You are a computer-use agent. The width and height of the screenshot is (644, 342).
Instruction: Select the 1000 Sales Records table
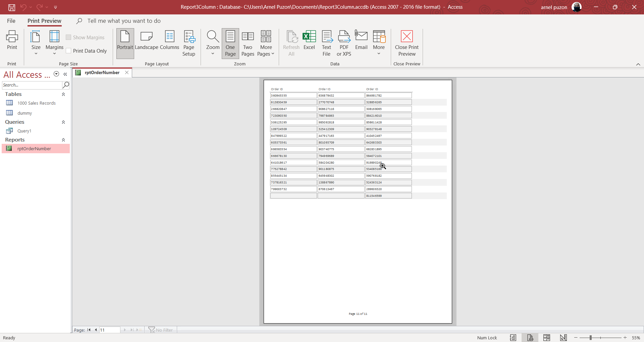[36, 103]
